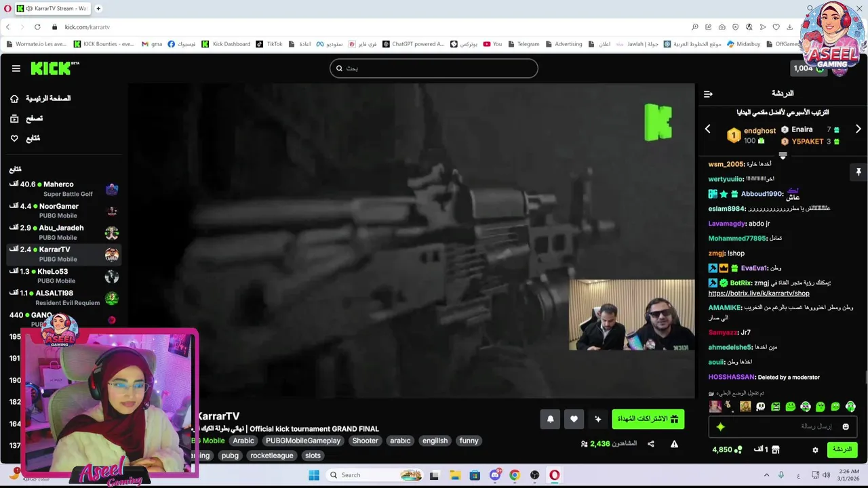This screenshot has width=868, height=488.
Task: Click the green sparkle icon in the chat box
Action: pyautogui.click(x=720, y=426)
